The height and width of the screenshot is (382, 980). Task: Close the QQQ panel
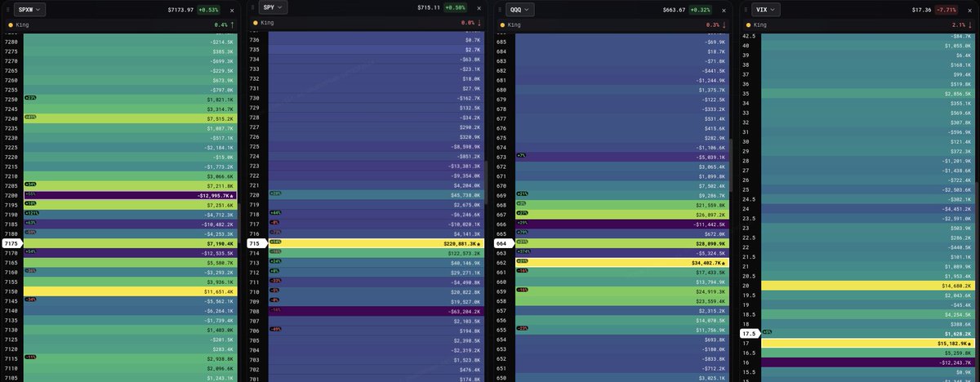click(722, 11)
